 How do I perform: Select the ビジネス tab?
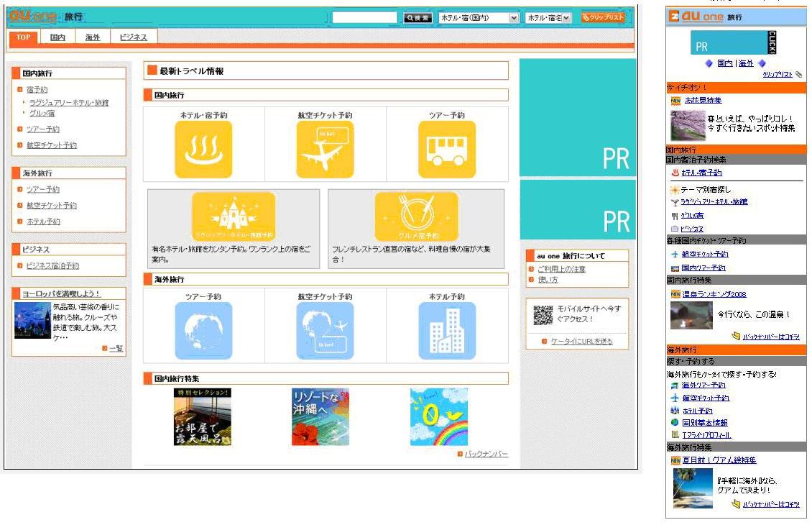pos(133,37)
